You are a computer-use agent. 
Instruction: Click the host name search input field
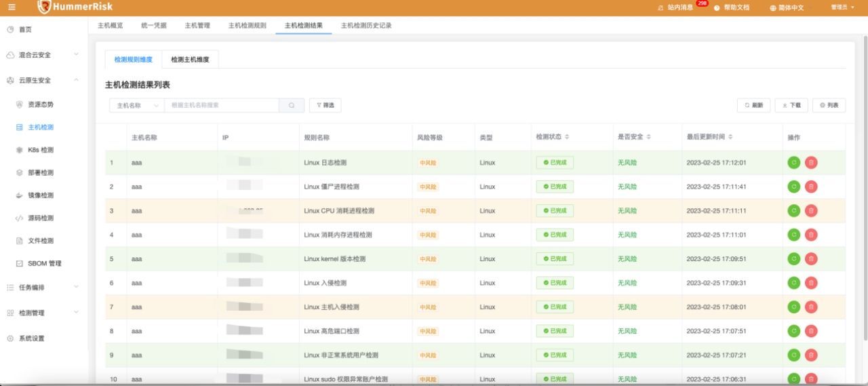221,105
